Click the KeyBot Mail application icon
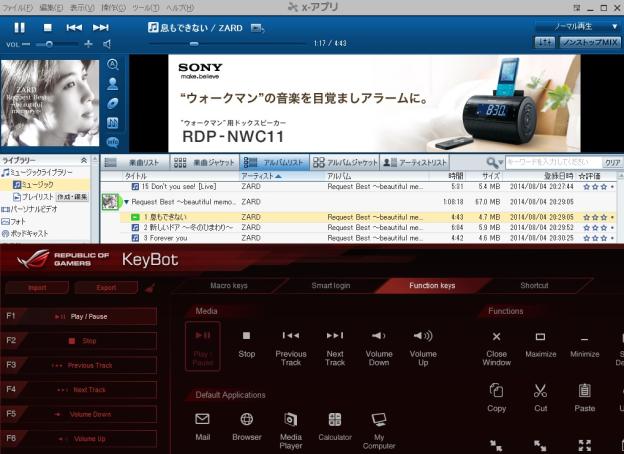This screenshot has width=624, height=454. point(202,420)
